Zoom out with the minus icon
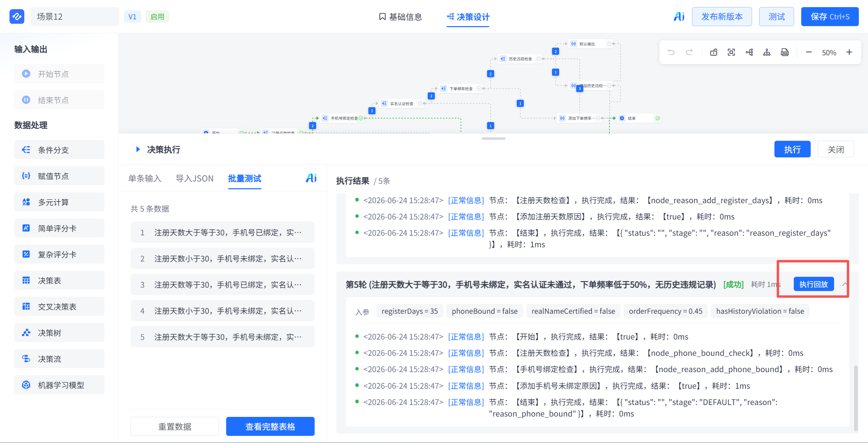 (x=809, y=52)
